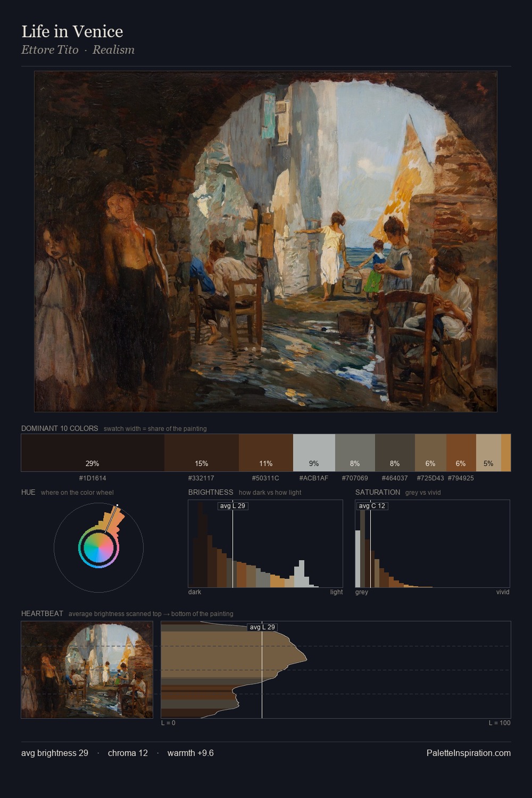Click the 'light' axis label
The height and width of the screenshot is (798, 532).
336,592
